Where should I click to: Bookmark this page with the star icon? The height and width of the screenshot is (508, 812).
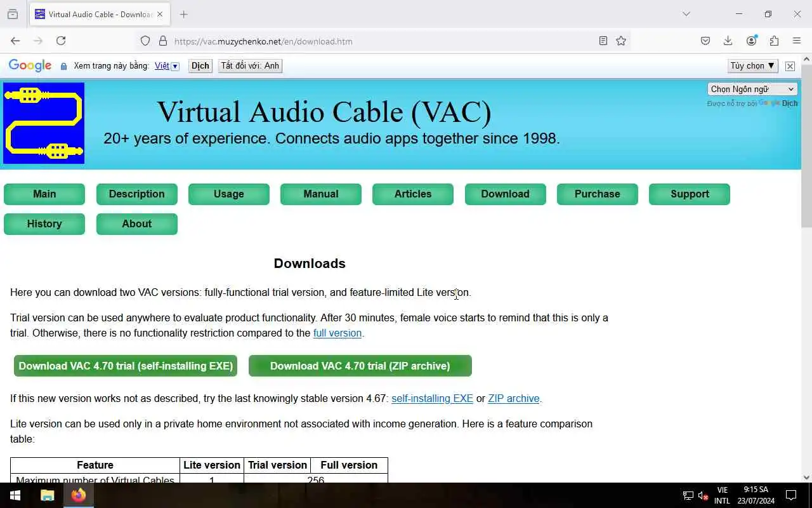(621, 41)
